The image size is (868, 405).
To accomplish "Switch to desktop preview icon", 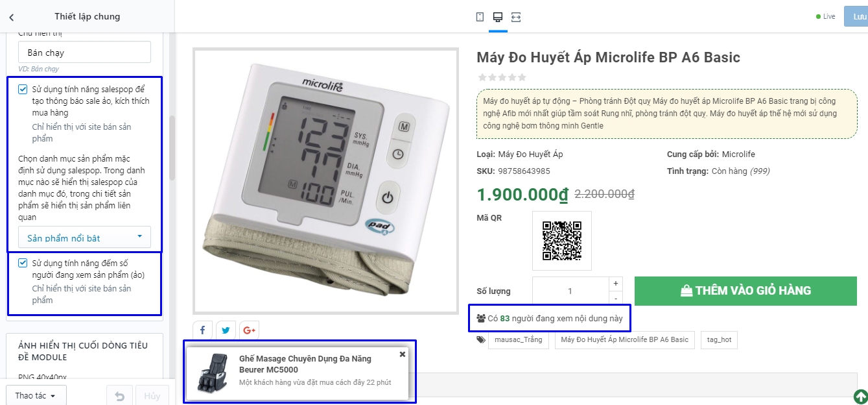I will coord(498,17).
